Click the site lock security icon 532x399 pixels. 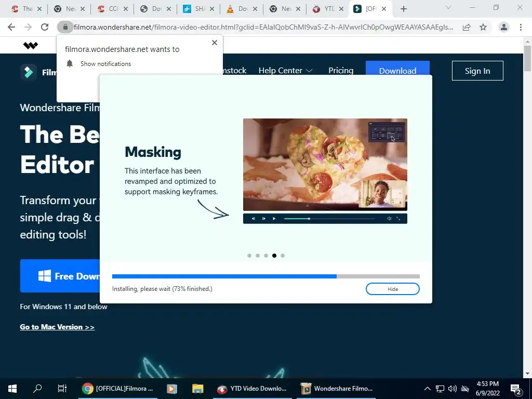[65, 27]
